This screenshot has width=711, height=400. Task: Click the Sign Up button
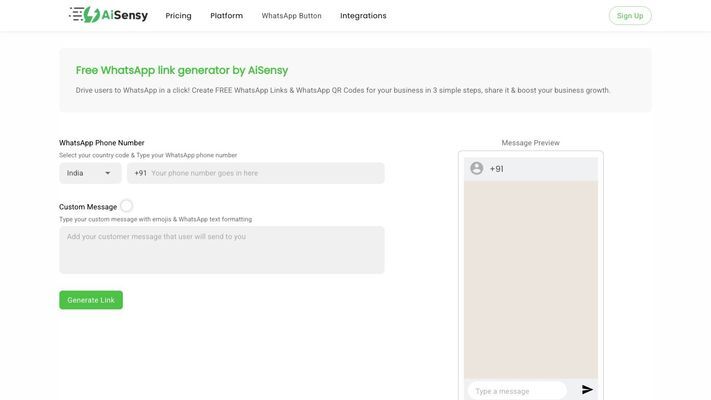[630, 16]
